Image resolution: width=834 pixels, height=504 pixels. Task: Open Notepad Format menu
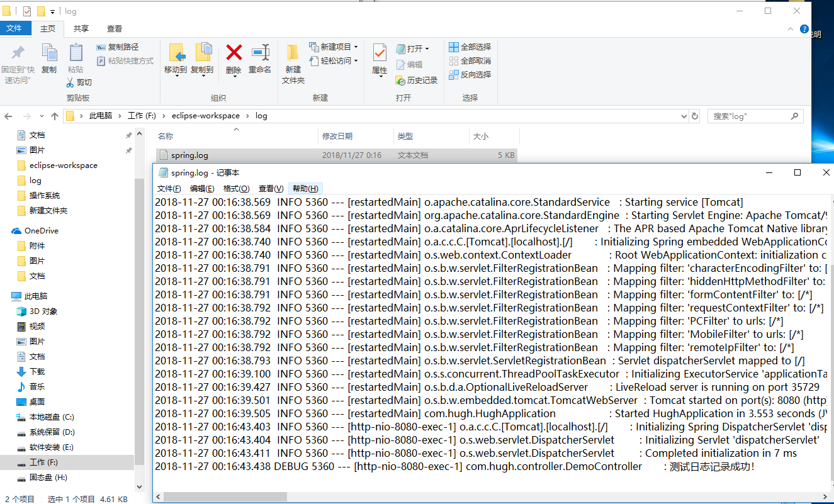tap(237, 189)
